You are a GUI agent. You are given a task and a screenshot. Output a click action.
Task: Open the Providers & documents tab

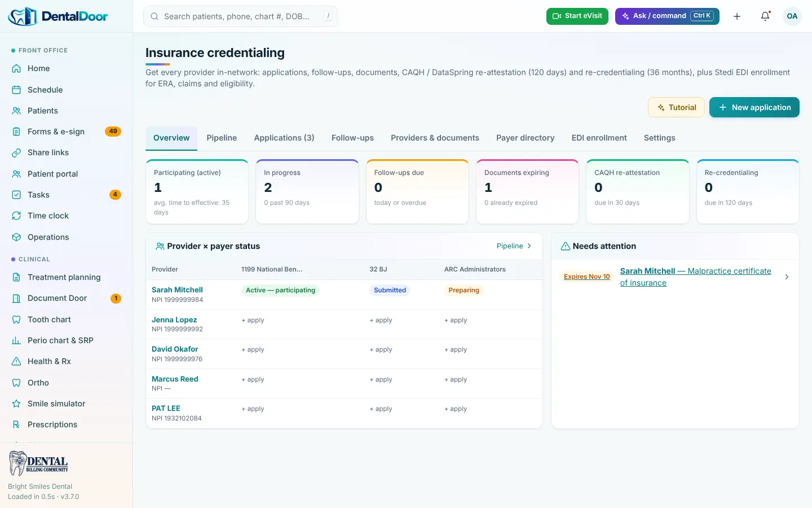435,138
